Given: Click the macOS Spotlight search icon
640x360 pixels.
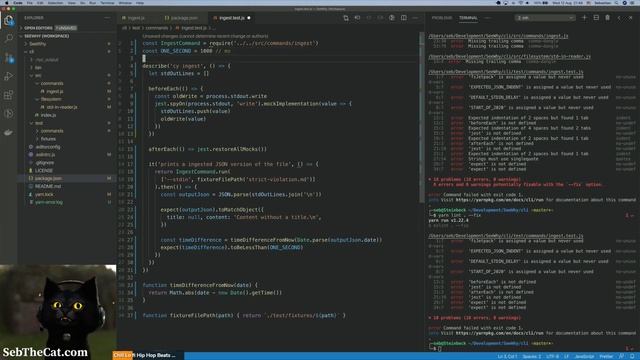Looking at the screenshot, I should (x=617, y=3).
